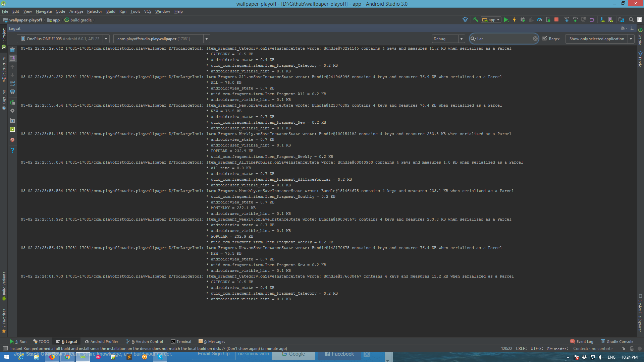Open the com.playoffstudio.playwallpaper process dropdown
The width and height of the screenshot is (644, 362).
(207, 39)
